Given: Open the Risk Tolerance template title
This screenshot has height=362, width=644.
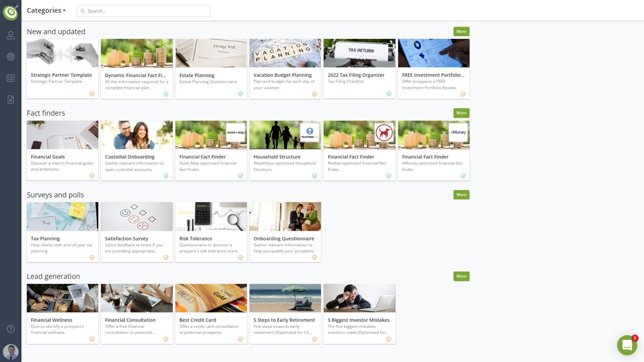Looking at the screenshot, I should (196, 239).
